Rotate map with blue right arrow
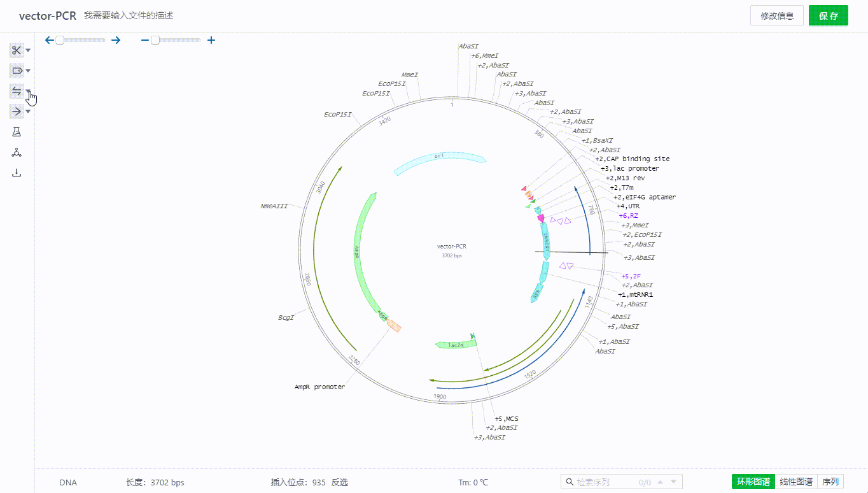Viewport: 868px width, 493px height. (116, 40)
